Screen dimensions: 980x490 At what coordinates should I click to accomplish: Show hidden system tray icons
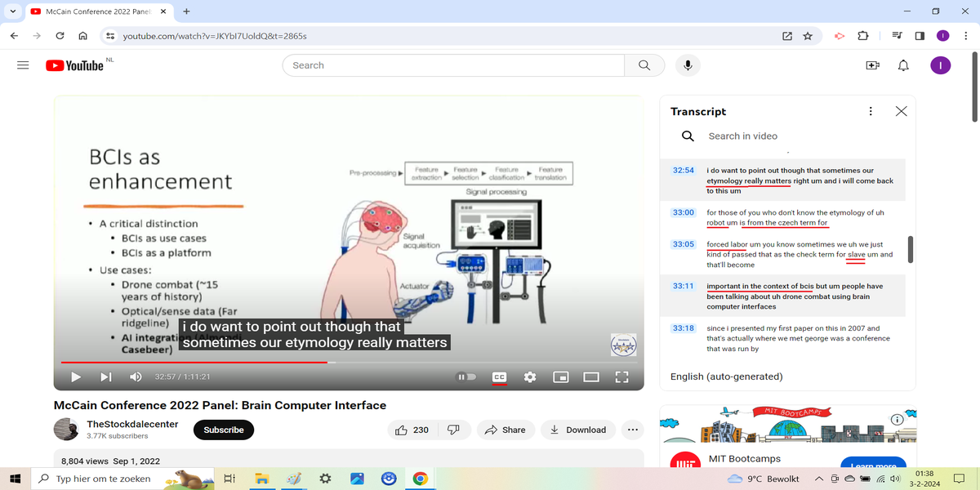[x=819, y=479]
